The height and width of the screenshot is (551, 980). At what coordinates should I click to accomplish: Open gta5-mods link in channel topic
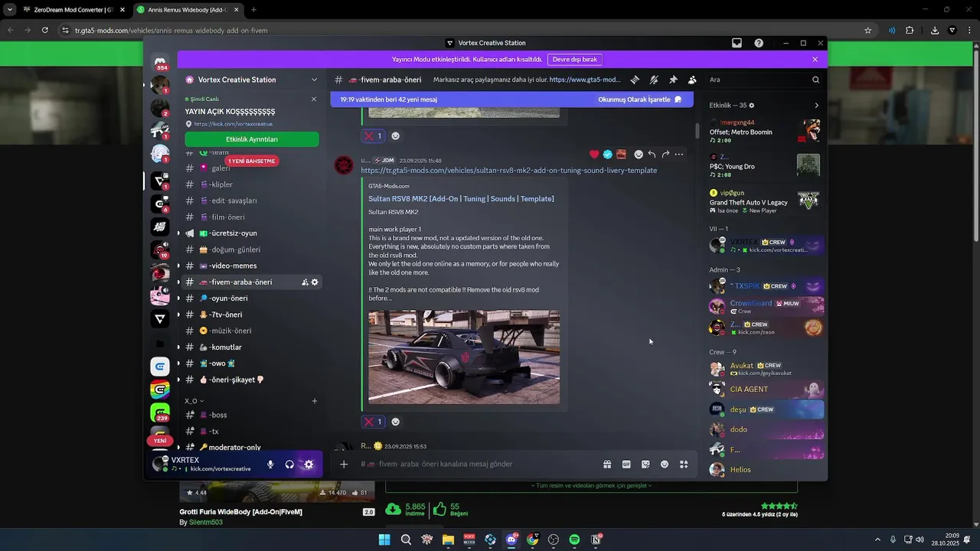click(585, 80)
